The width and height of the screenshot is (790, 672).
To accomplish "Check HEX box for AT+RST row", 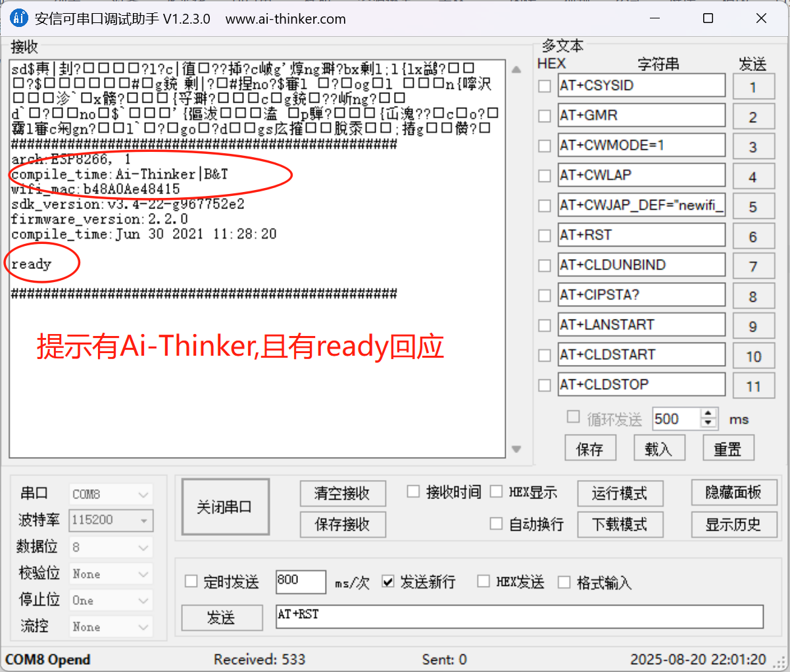I will pyautogui.click(x=545, y=236).
